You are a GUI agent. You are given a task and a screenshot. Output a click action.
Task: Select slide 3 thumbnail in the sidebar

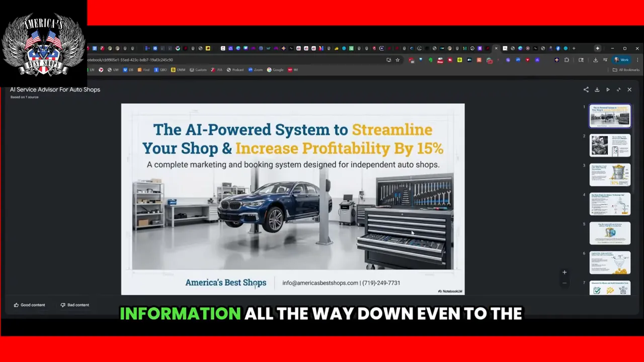point(610,174)
